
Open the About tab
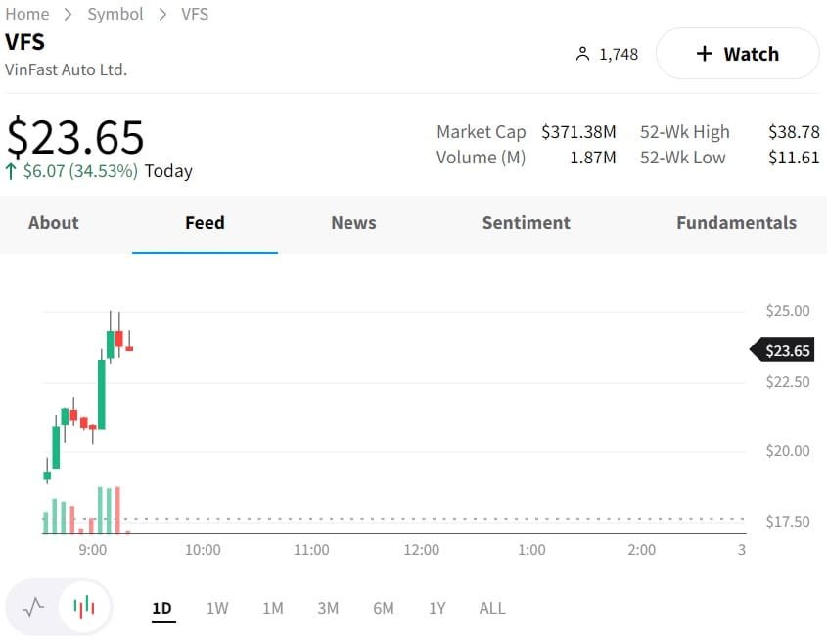[x=53, y=223]
